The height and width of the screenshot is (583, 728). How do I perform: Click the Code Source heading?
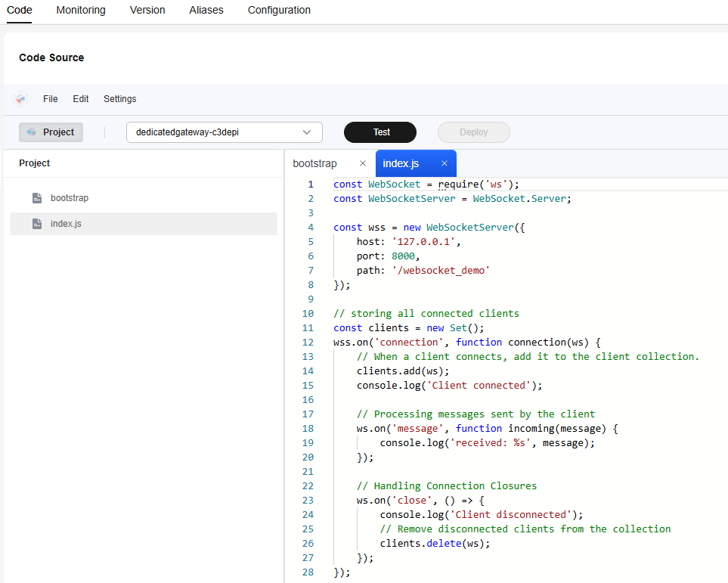point(51,57)
